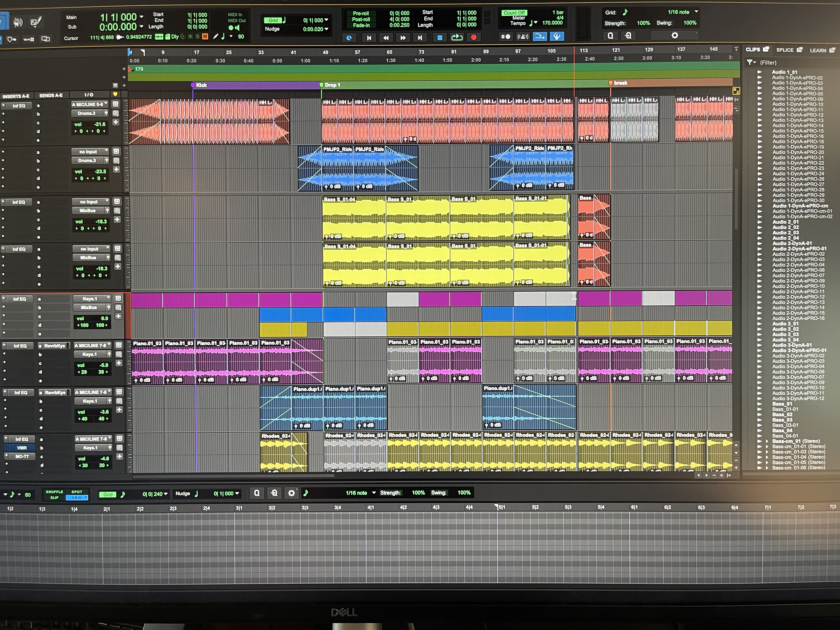
Task: Click the Quantize Q icon in the top toolbar
Action: click(x=610, y=36)
